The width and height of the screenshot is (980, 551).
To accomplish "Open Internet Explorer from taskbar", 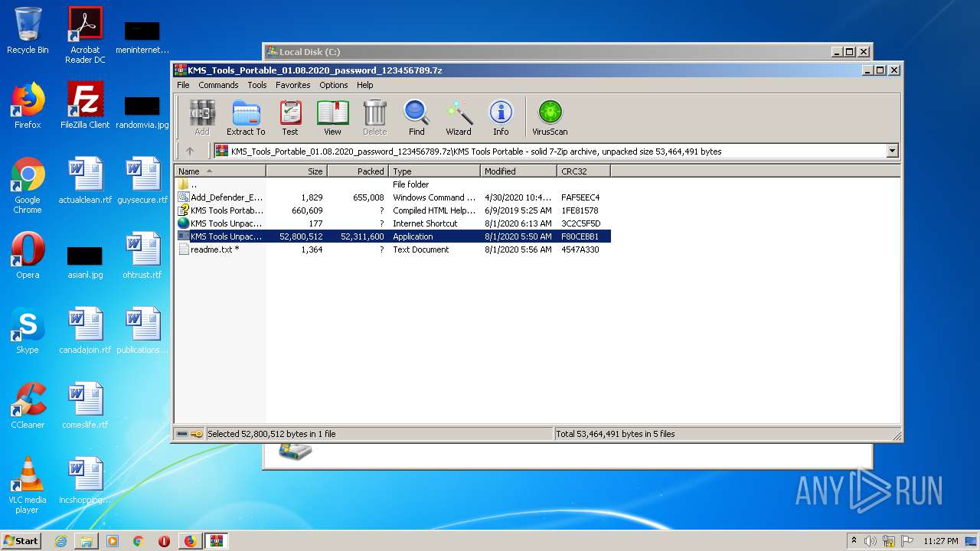I will point(60,541).
